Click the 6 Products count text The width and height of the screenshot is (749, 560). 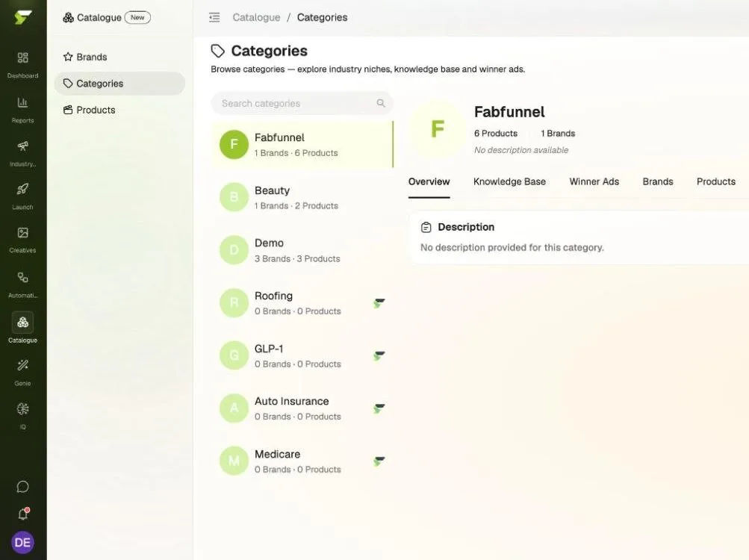point(496,134)
